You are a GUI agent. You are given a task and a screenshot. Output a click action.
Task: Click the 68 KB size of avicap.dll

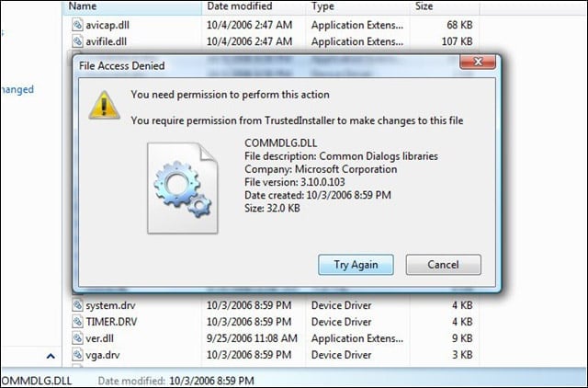click(459, 25)
